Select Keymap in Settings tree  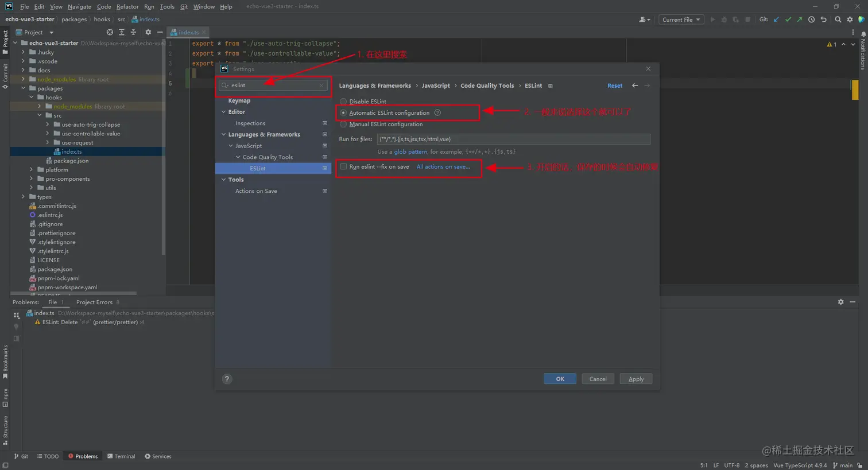pos(239,100)
